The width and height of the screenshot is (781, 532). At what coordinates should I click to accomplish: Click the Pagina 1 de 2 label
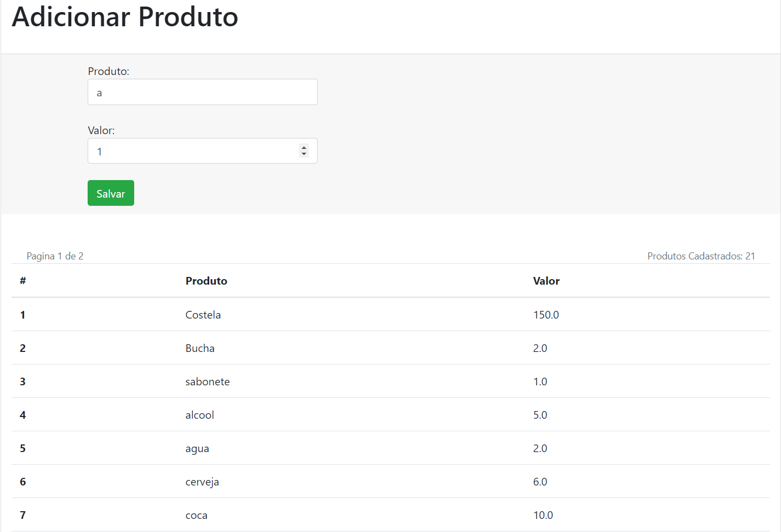[x=55, y=256]
